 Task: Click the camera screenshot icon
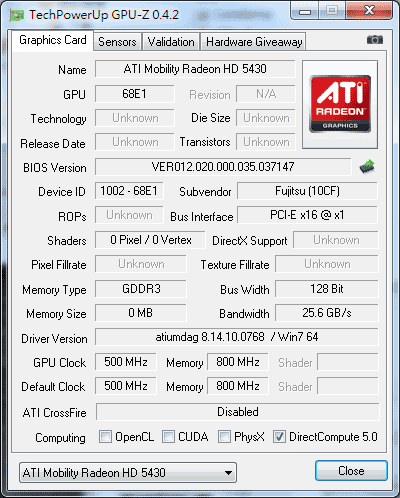point(375,40)
